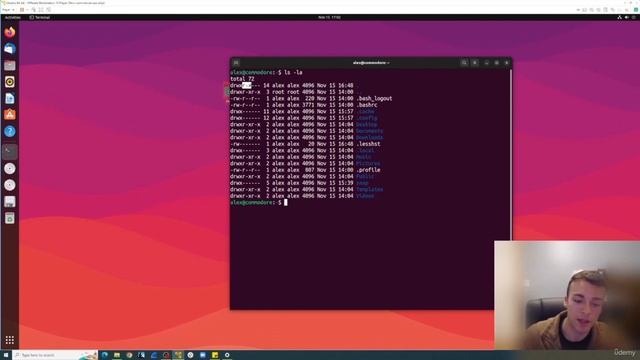Open Firefox from the Ubuntu dock
The image size is (640, 360).
[x=10, y=32]
